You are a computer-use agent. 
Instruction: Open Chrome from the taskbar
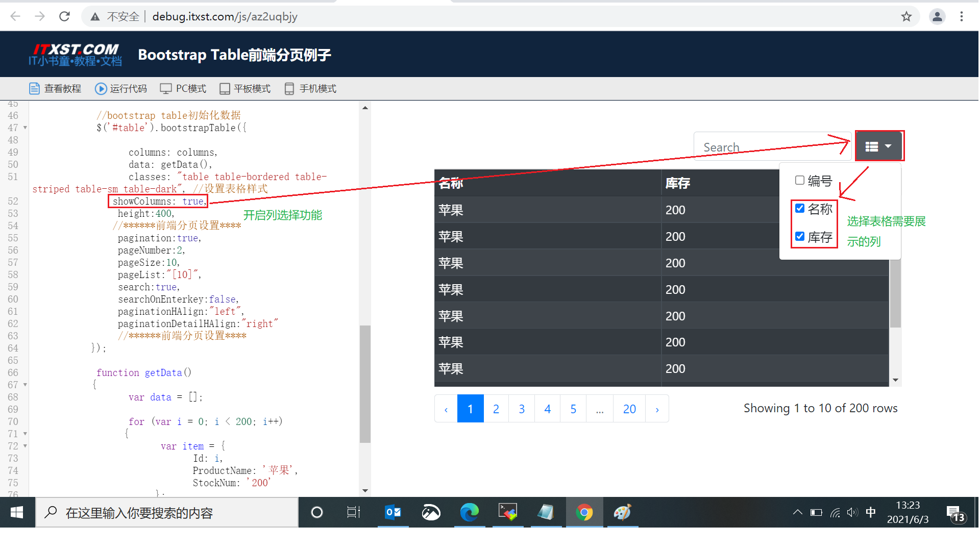pyautogui.click(x=584, y=512)
